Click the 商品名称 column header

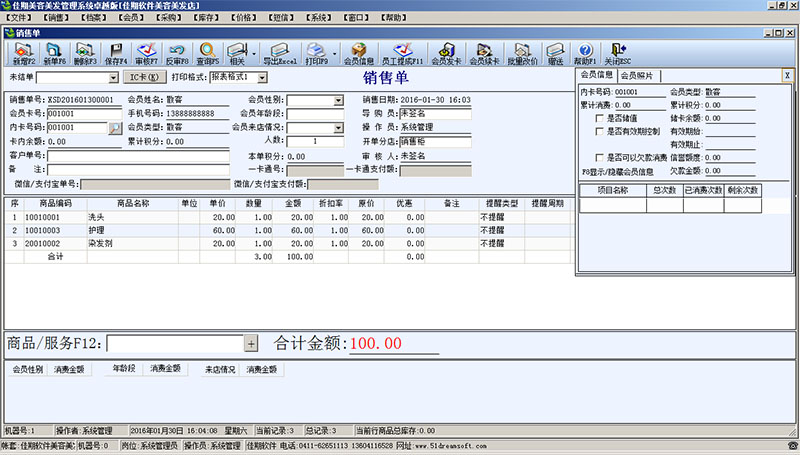pos(133,204)
